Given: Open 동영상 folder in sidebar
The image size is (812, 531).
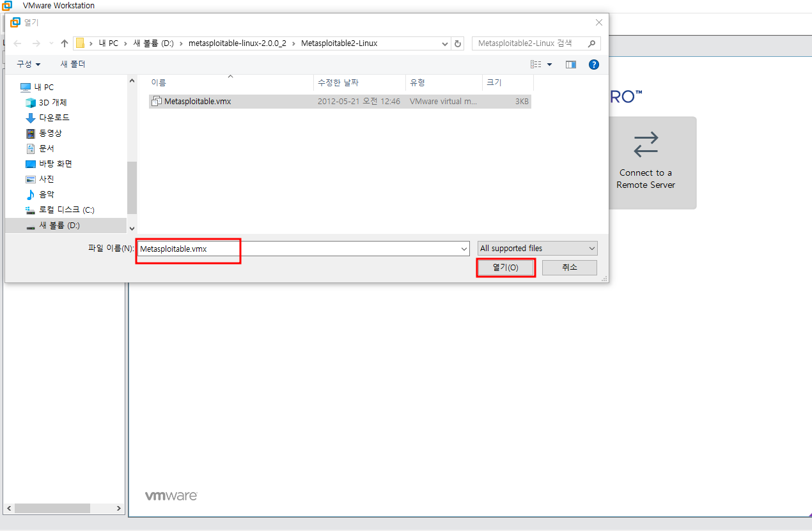Looking at the screenshot, I should click(44, 133).
